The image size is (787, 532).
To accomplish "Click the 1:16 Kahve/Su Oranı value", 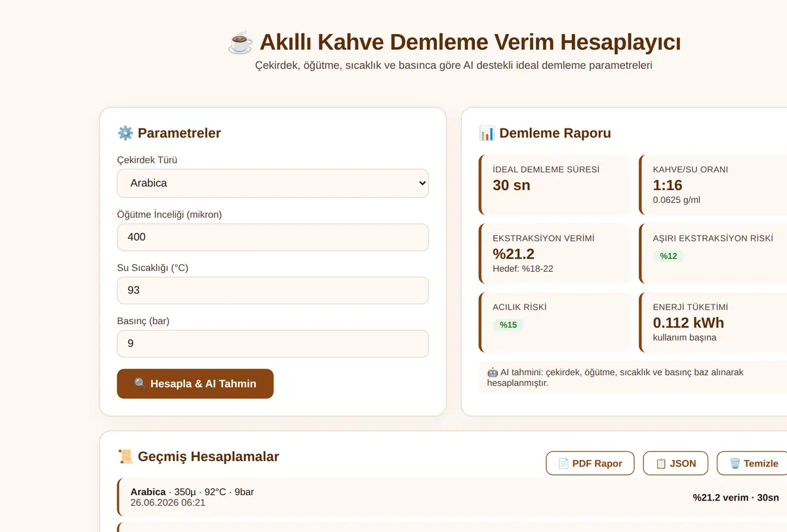I will (x=668, y=185).
